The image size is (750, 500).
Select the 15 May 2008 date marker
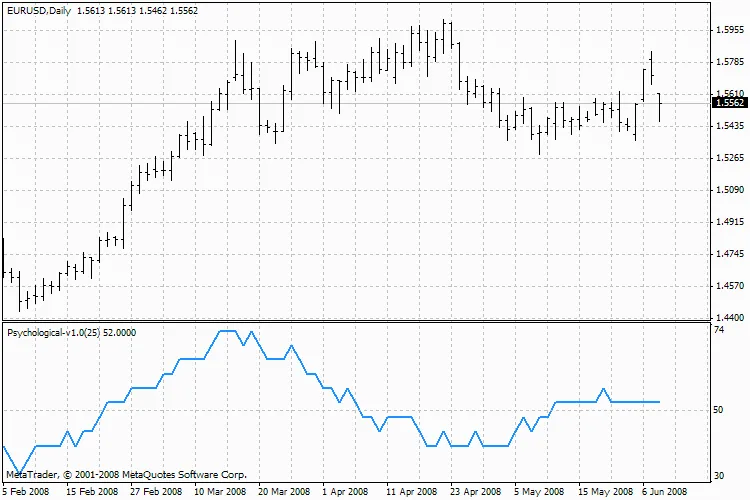[x=603, y=492]
